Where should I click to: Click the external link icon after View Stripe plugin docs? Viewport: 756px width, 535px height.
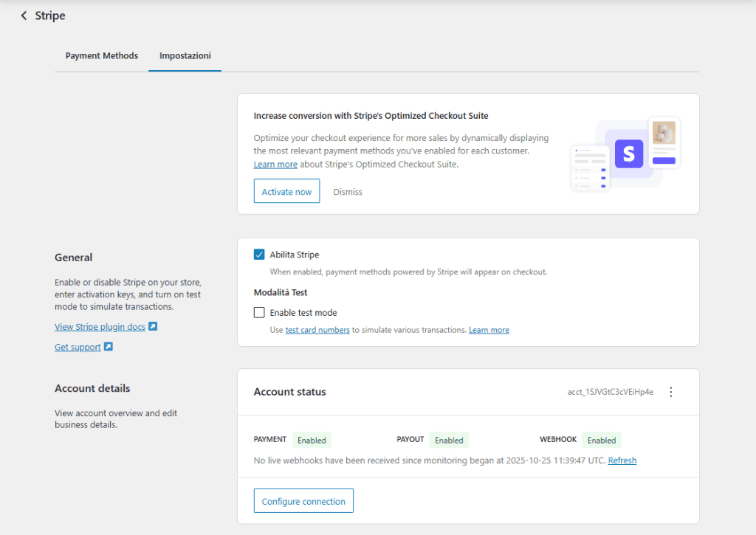[154, 326]
